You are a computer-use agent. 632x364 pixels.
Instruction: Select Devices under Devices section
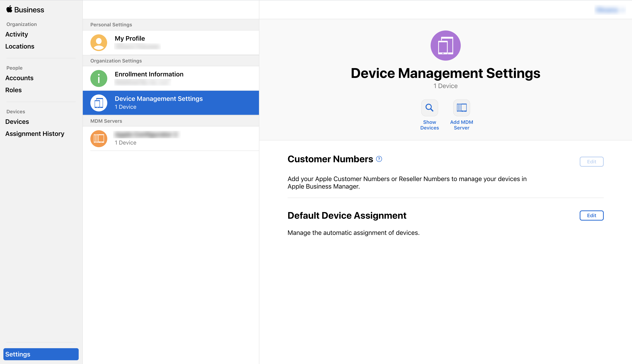17,121
